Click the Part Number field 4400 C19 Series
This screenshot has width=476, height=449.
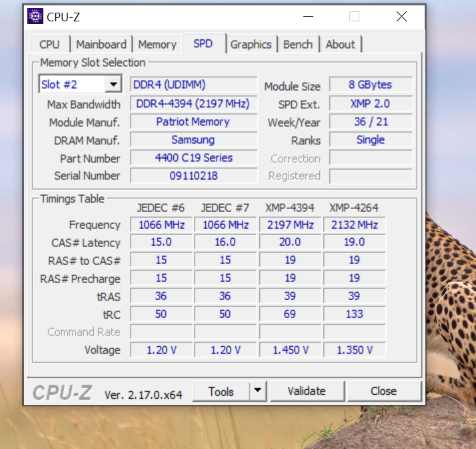pyautogui.click(x=193, y=158)
